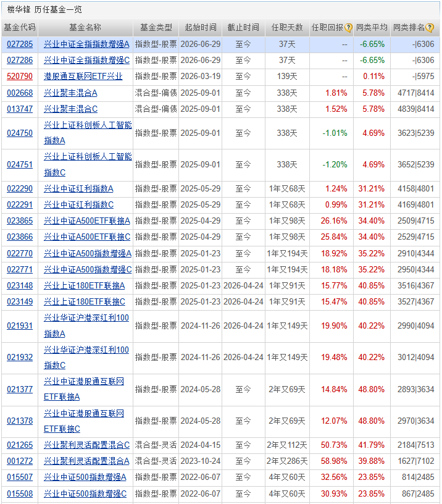The width and height of the screenshot is (442, 504).
Task: Open fund 兴业中证全指指数增强A
Action: tap(86, 44)
